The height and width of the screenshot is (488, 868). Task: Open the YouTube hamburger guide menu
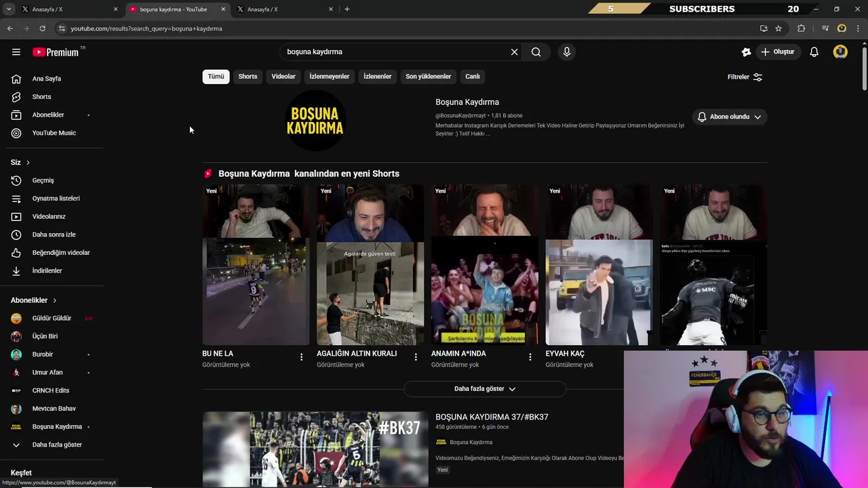click(x=16, y=52)
